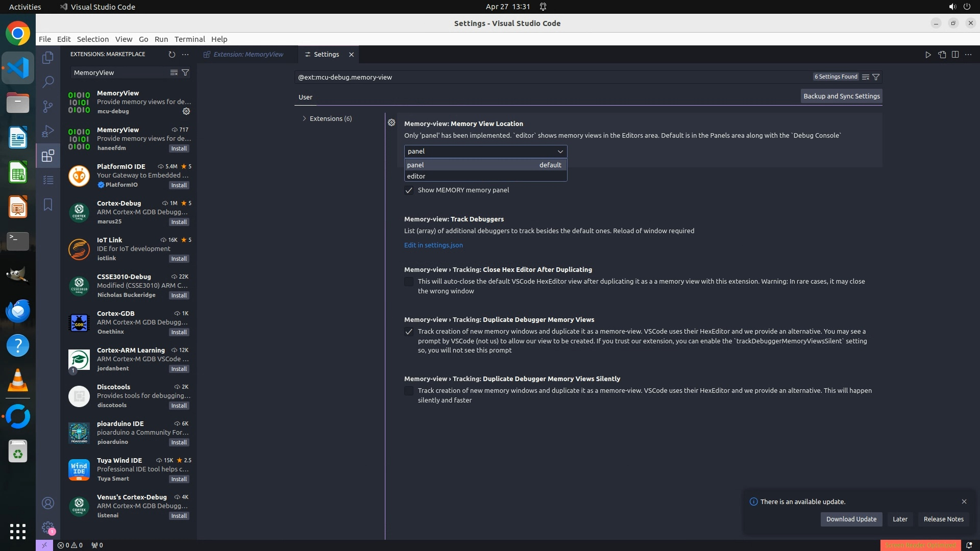The width and height of the screenshot is (980, 551).
Task: Click the filter extensions funnel icon
Action: click(x=186, y=72)
